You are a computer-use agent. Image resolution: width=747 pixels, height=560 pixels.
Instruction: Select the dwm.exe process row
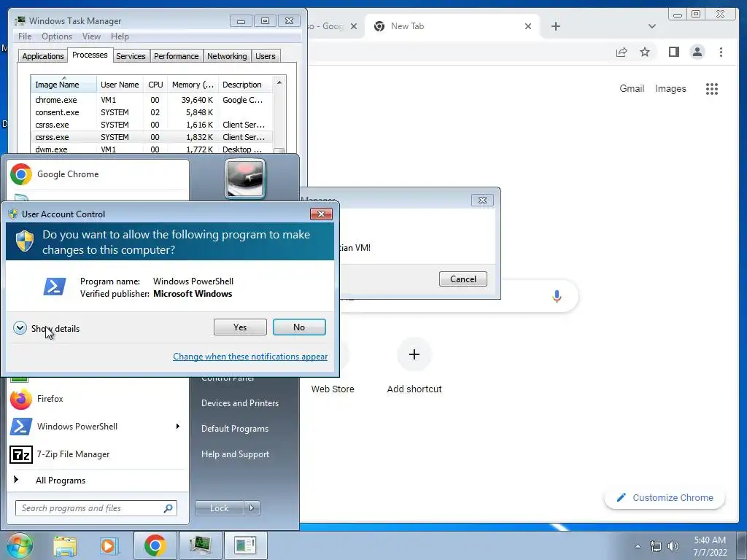click(152, 149)
